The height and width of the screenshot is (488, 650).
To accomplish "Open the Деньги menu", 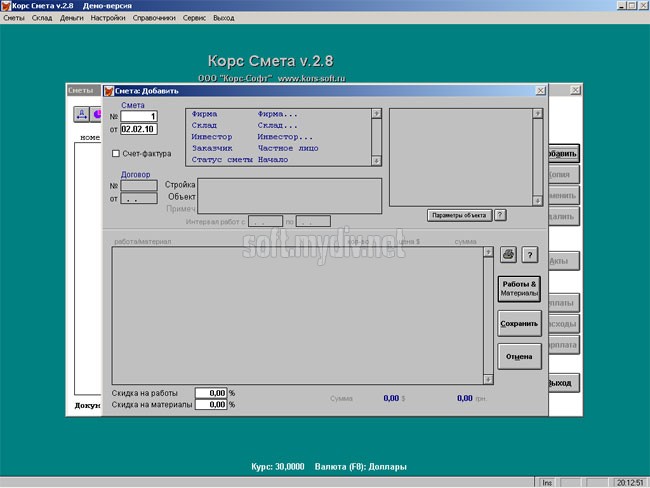I will [x=71, y=18].
